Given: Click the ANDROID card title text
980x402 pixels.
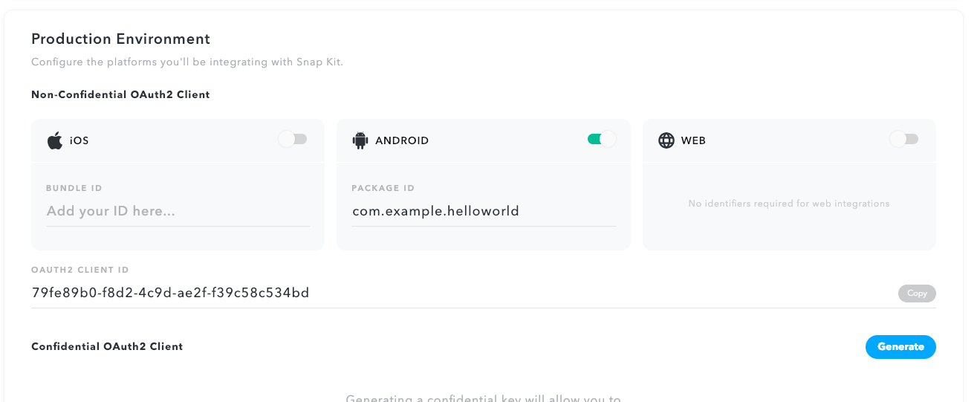Looking at the screenshot, I should 402,140.
